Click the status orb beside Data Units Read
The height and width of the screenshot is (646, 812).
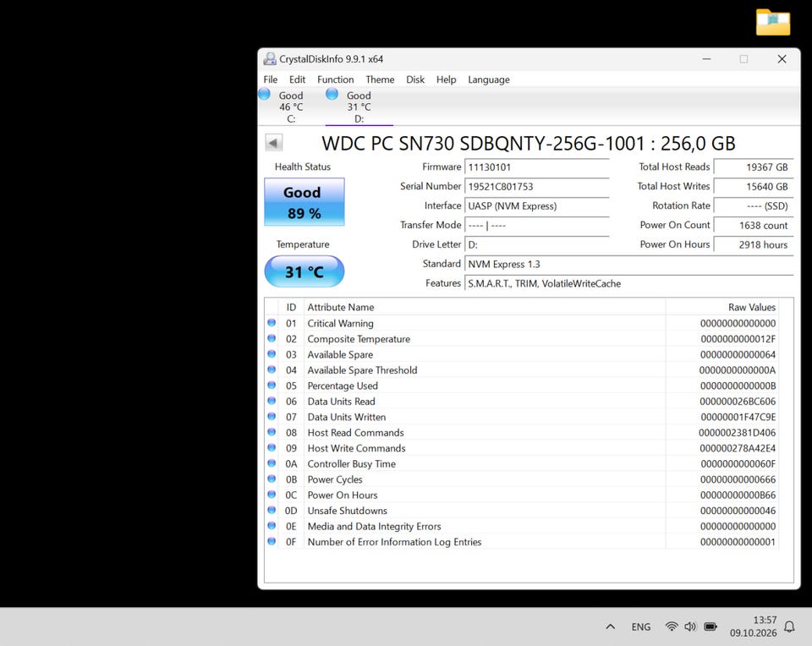(x=272, y=401)
